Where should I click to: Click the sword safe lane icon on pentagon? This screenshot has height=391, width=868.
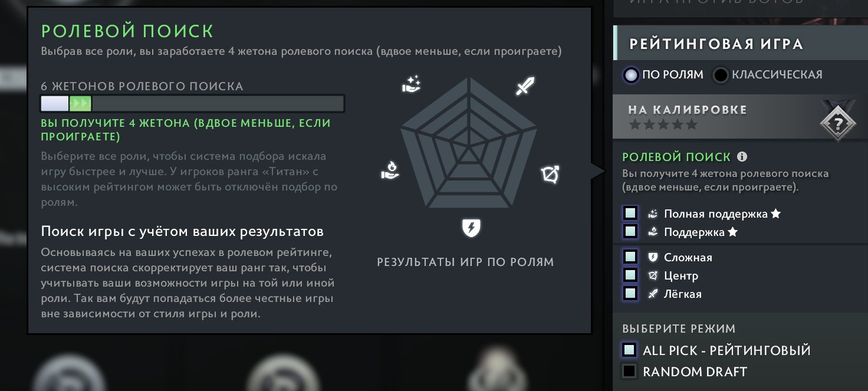(x=525, y=86)
